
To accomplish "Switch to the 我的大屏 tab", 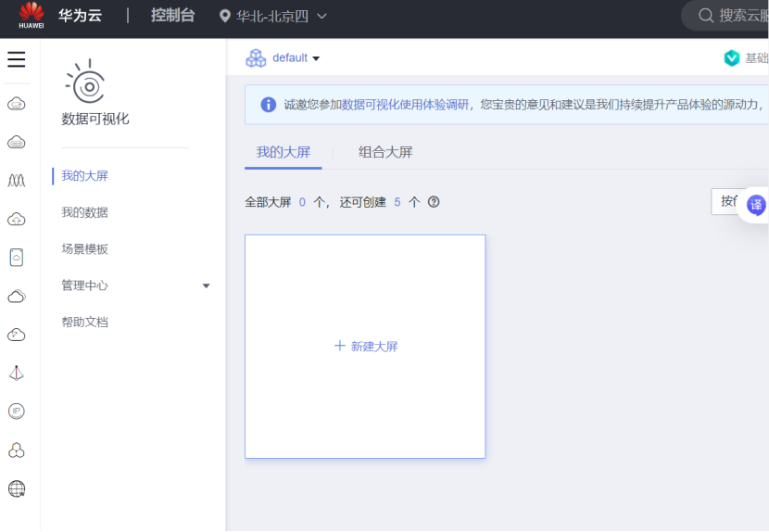I will pyautogui.click(x=283, y=152).
